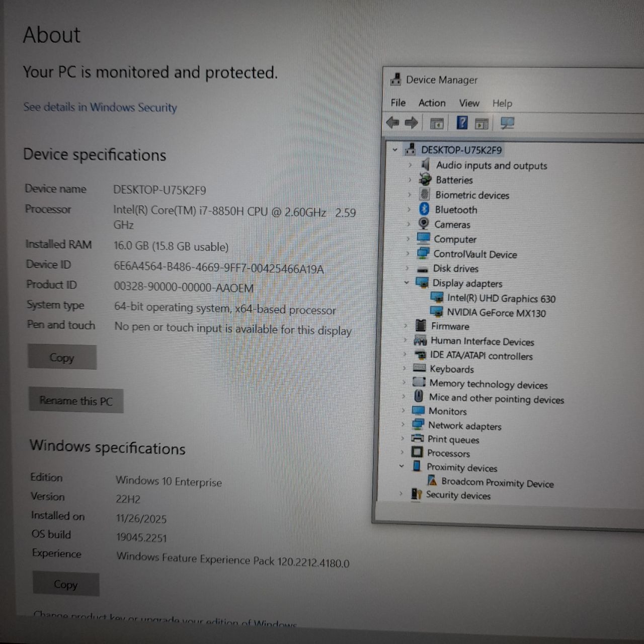Image resolution: width=644 pixels, height=644 pixels.
Task: Open the File menu in Device Manager
Action: (398, 103)
